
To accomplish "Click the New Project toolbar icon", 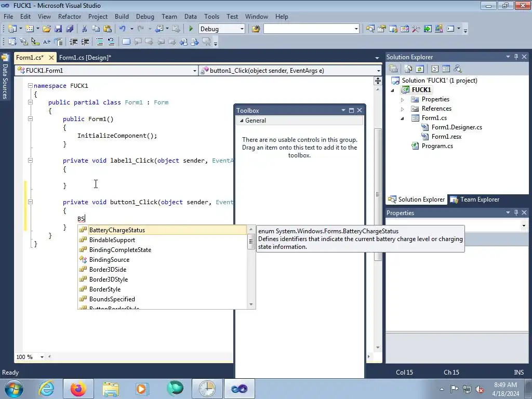I will 12,29.
